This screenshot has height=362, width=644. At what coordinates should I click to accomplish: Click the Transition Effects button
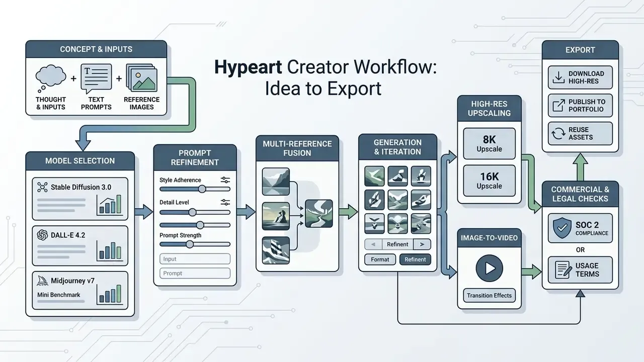pos(489,296)
